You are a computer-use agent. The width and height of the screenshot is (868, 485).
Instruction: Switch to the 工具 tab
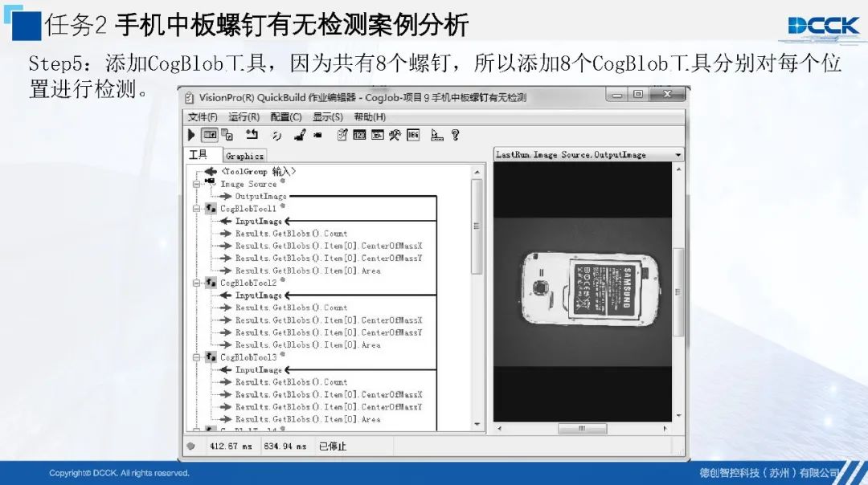[199, 155]
